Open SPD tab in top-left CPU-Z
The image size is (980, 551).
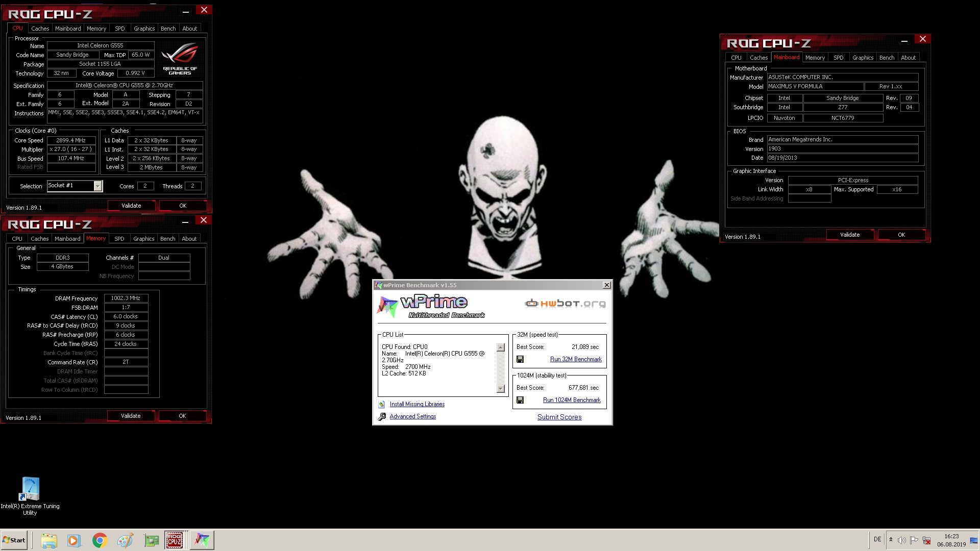coord(119,29)
